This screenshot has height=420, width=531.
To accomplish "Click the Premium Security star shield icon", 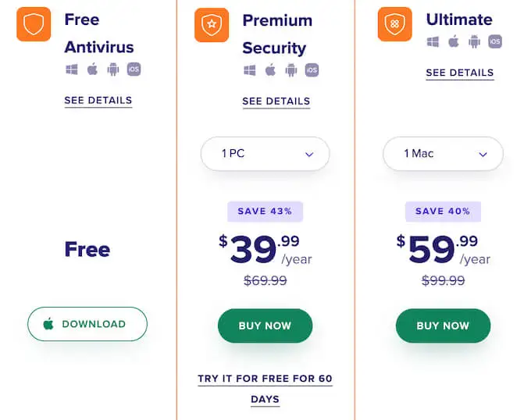I will pos(212,25).
